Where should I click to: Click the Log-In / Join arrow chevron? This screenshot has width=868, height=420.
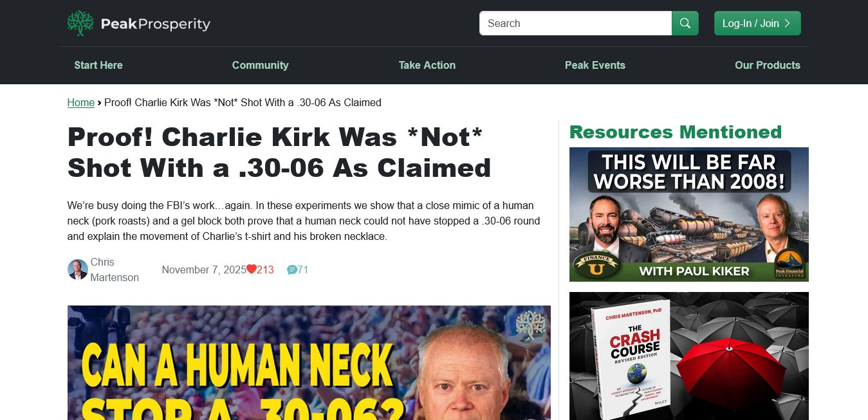(x=788, y=23)
